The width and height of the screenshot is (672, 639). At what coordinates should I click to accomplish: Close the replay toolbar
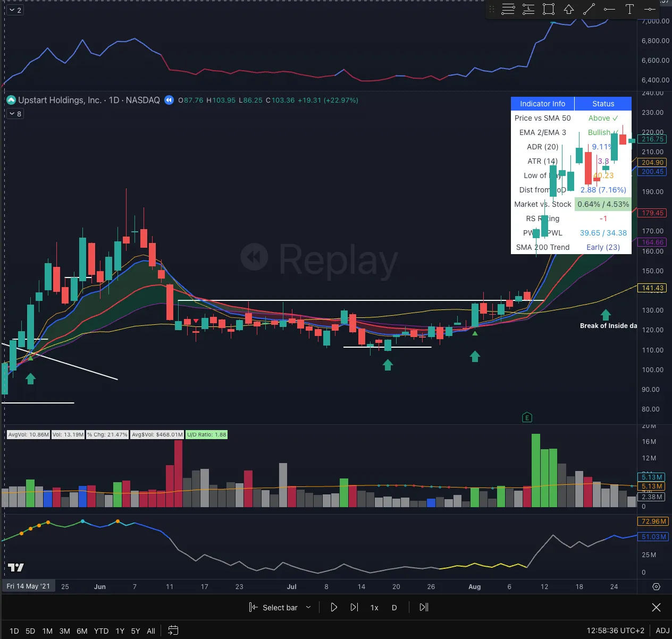point(656,607)
